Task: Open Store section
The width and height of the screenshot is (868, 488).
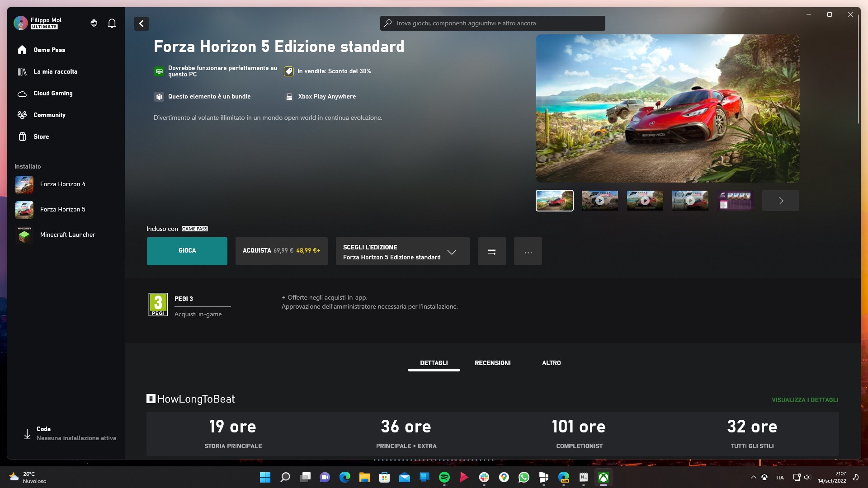Action: [41, 136]
